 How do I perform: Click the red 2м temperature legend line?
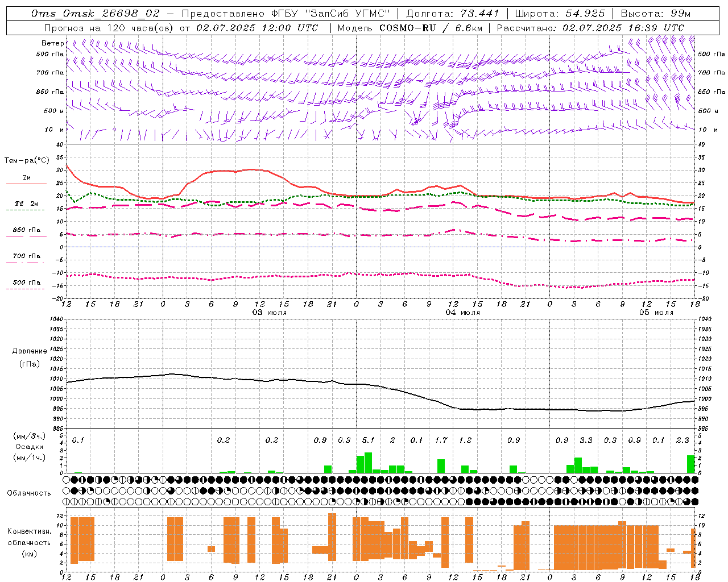pyautogui.click(x=26, y=184)
